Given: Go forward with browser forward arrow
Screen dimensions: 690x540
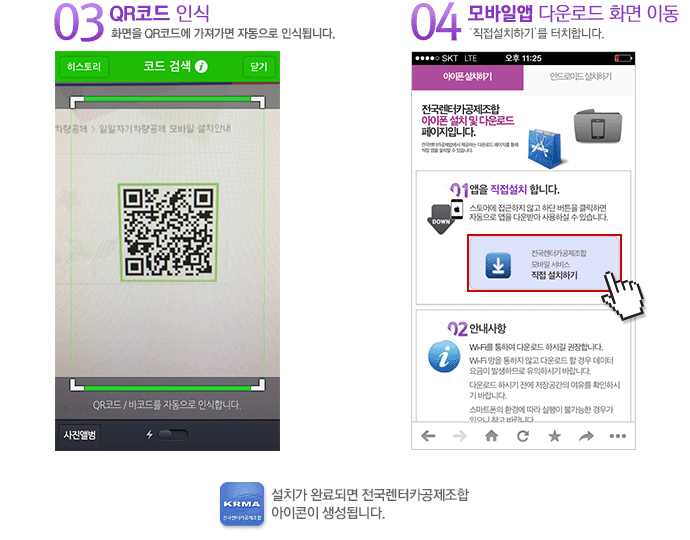Looking at the screenshot, I should [460, 436].
